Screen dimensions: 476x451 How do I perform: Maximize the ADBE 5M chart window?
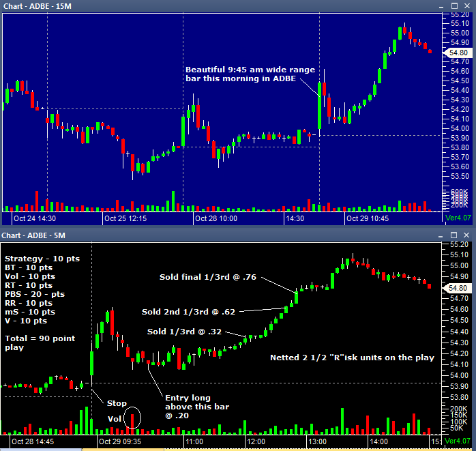(454, 235)
